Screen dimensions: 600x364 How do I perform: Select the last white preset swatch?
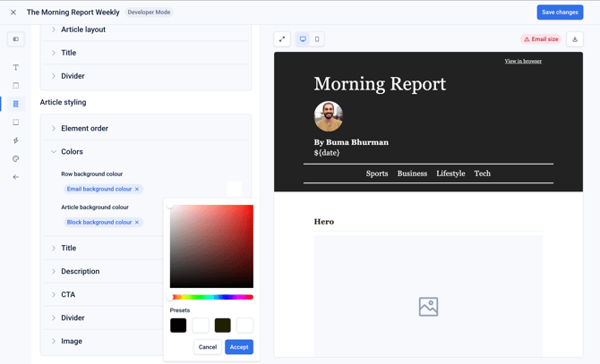pyautogui.click(x=244, y=326)
